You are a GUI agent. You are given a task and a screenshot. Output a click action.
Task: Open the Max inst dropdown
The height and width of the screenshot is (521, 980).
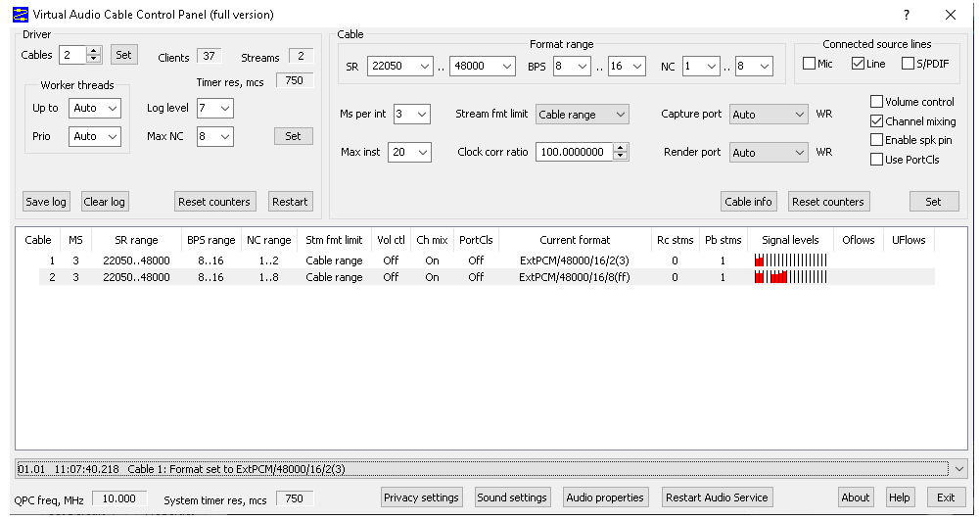click(409, 152)
